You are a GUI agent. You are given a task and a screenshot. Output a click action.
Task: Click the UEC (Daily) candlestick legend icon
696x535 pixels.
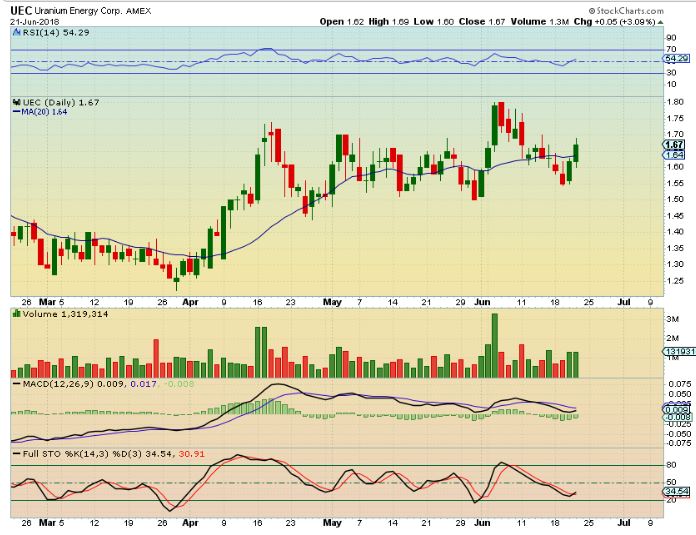[17, 102]
